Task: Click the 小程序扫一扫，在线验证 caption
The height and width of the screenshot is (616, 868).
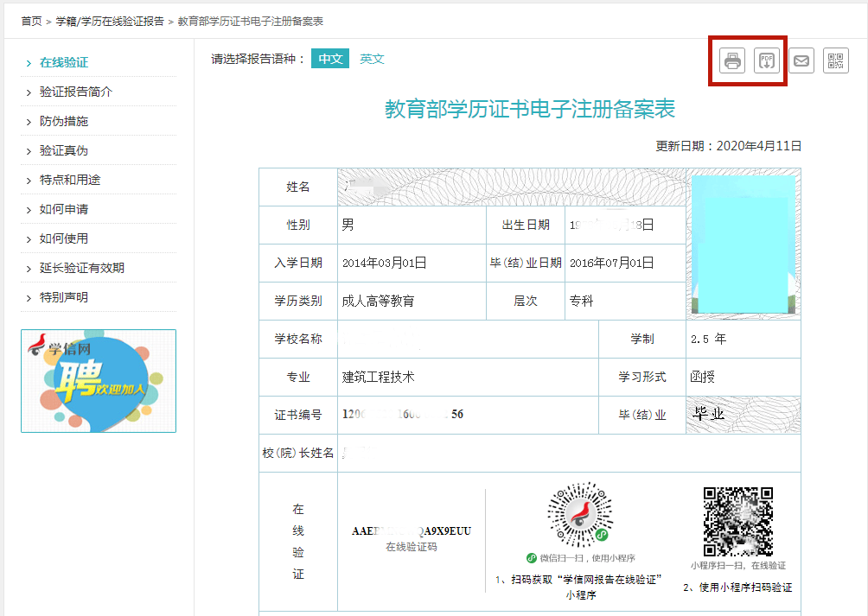Action: pyautogui.click(x=738, y=565)
